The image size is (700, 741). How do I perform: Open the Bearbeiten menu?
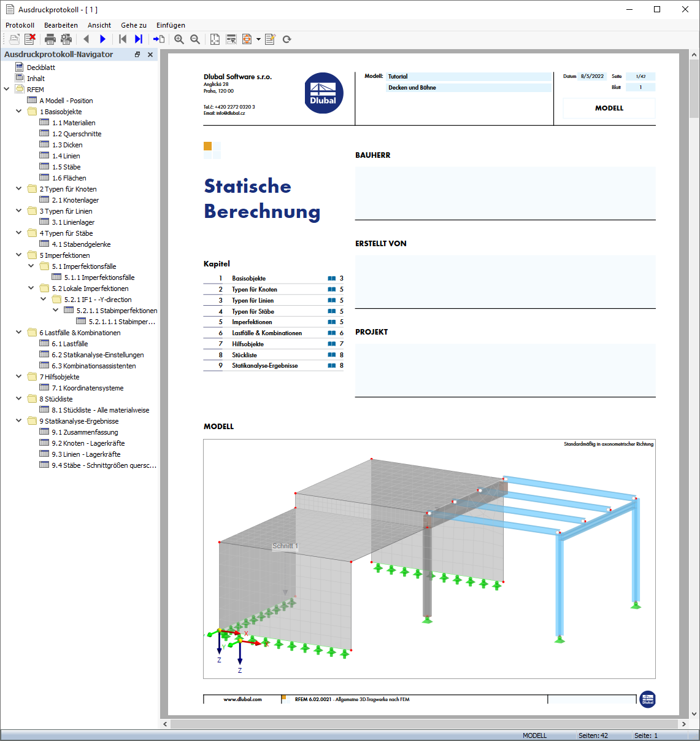pos(61,25)
